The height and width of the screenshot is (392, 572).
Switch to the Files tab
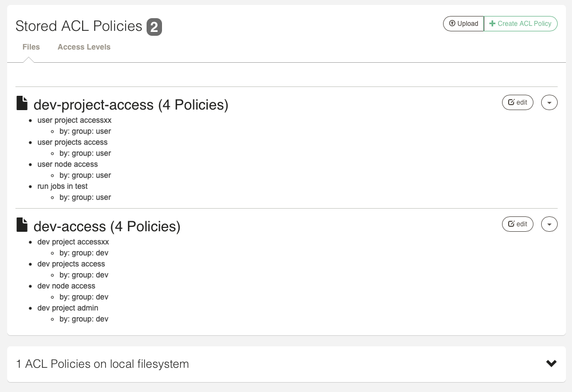[x=31, y=47]
